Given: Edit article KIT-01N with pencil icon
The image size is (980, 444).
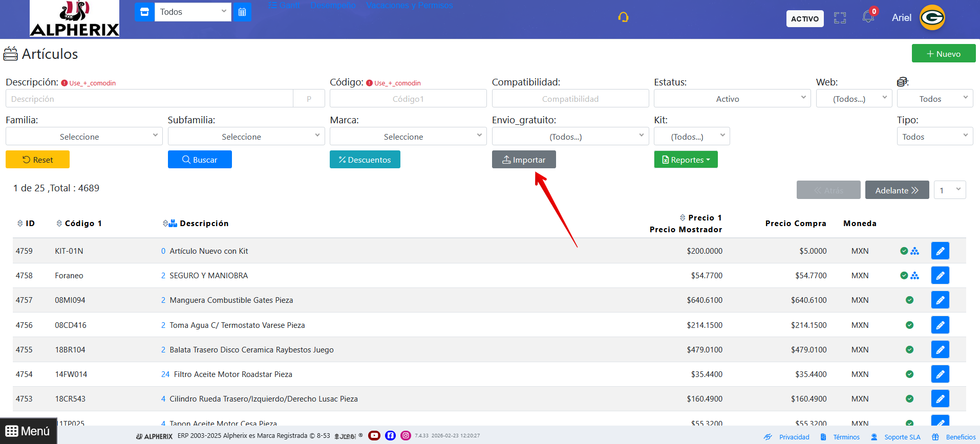Looking at the screenshot, I should (940, 251).
